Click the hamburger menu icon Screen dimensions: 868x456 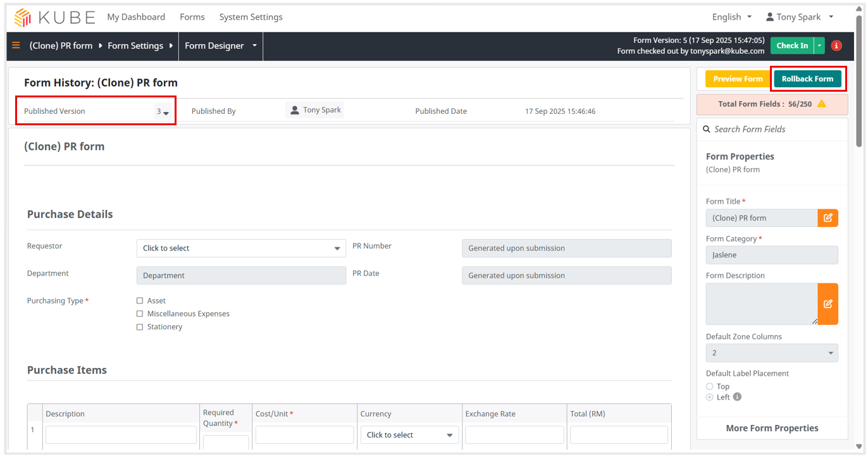tap(16, 46)
